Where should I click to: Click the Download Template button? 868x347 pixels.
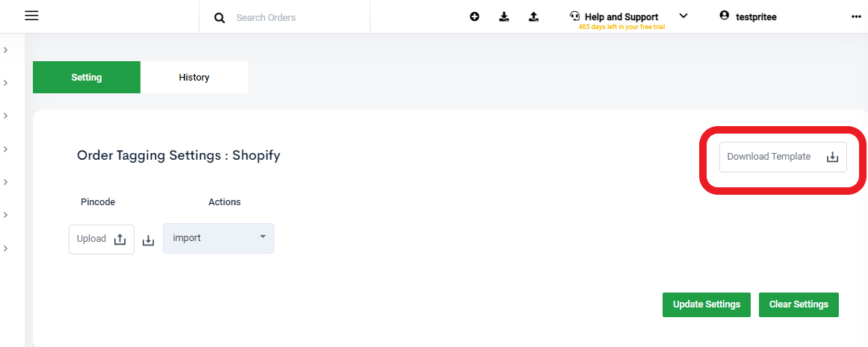pyautogui.click(x=783, y=157)
